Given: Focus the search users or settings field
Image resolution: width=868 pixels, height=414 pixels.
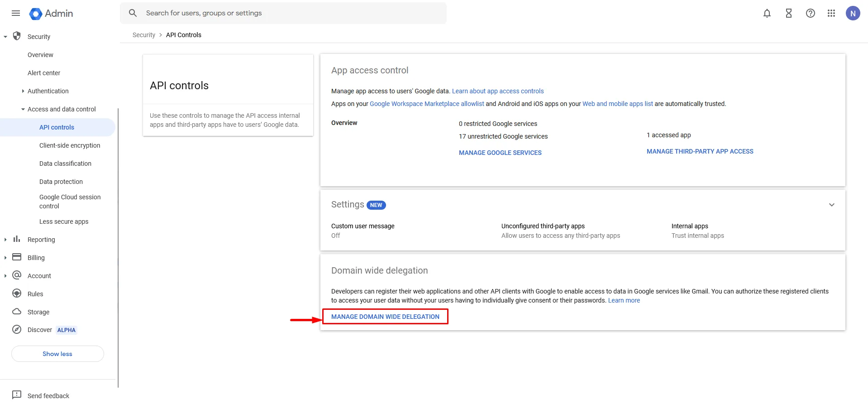Looking at the screenshot, I should click(x=283, y=13).
